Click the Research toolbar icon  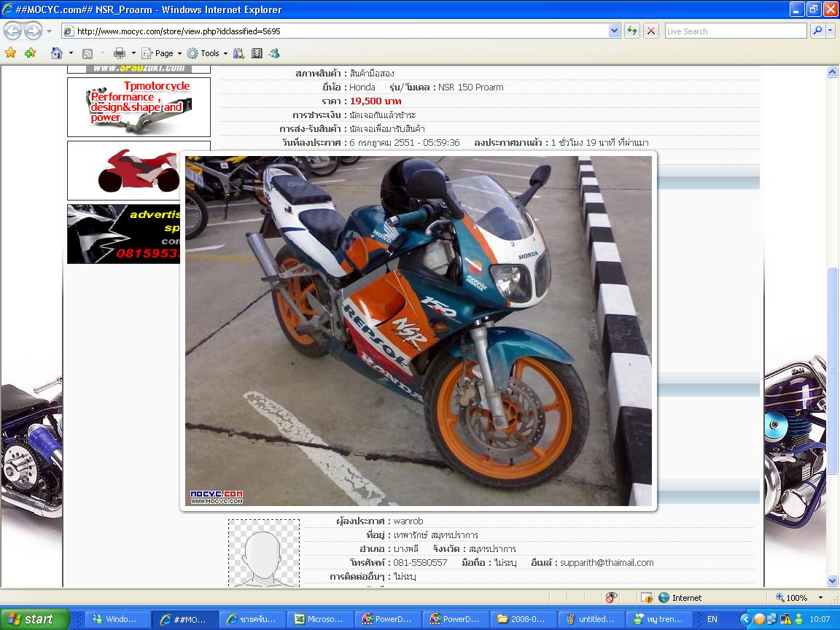pyautogui.click(x=239, y=53)
